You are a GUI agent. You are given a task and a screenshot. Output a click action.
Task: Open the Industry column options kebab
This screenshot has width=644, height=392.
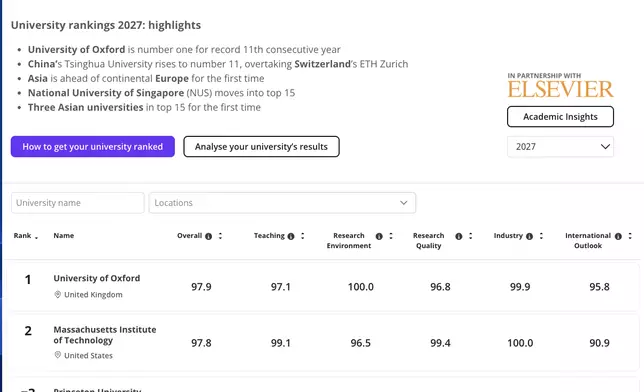tap(541, 236)
